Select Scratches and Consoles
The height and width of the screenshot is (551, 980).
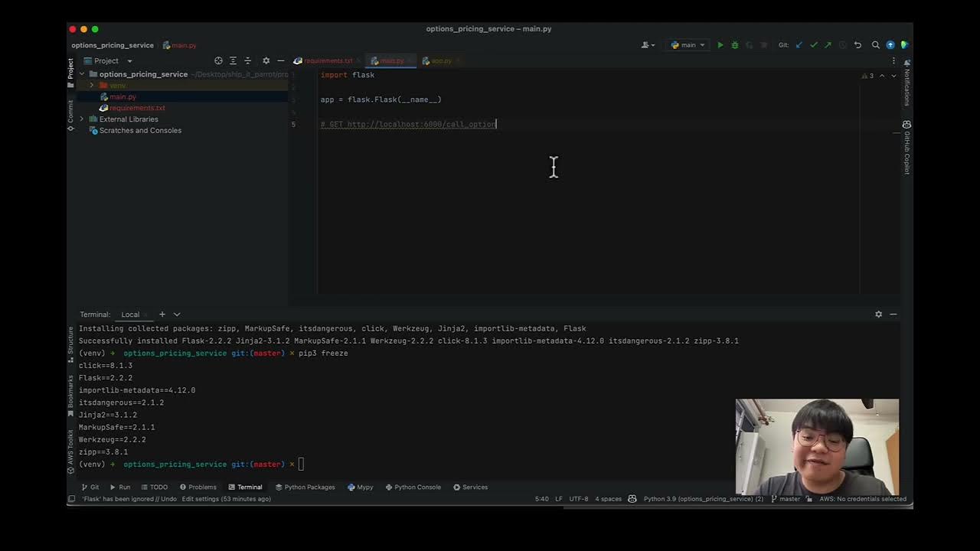pos(140,130)
